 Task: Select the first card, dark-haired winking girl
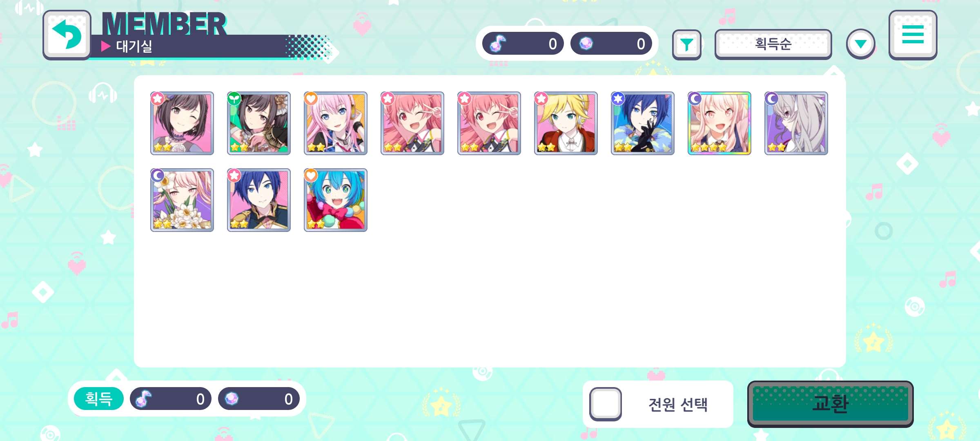[182, 123]
